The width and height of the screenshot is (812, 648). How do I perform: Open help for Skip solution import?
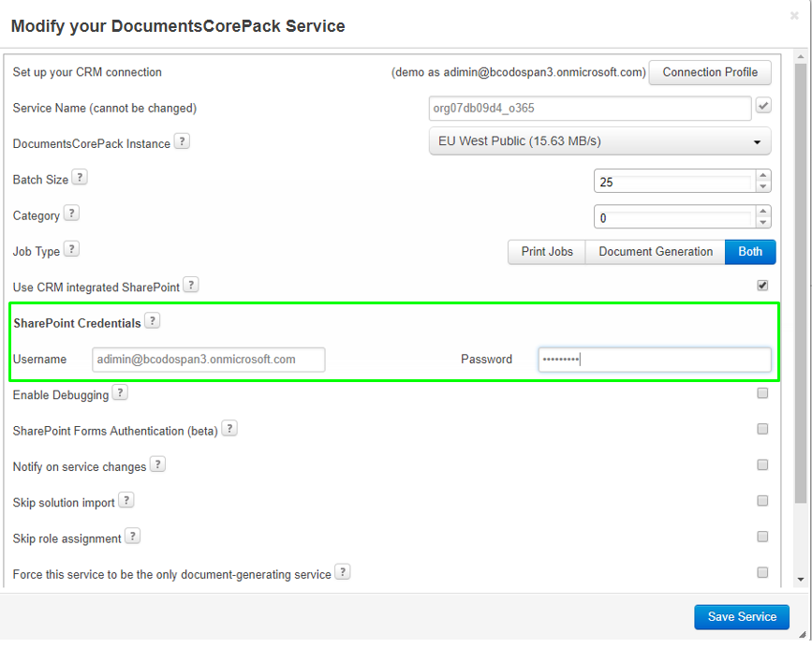(x=126, y=500)
